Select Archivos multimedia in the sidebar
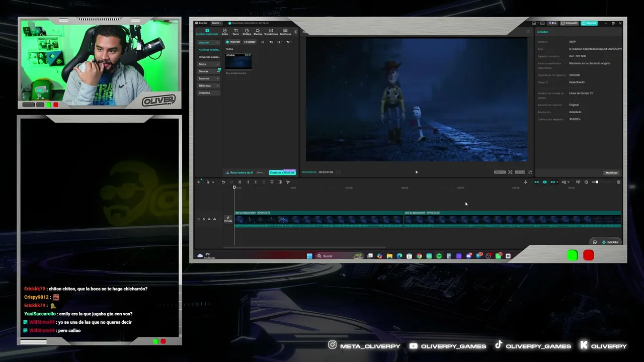The width and height of the screenshot is (644, 362). click(x=208, y=50)
